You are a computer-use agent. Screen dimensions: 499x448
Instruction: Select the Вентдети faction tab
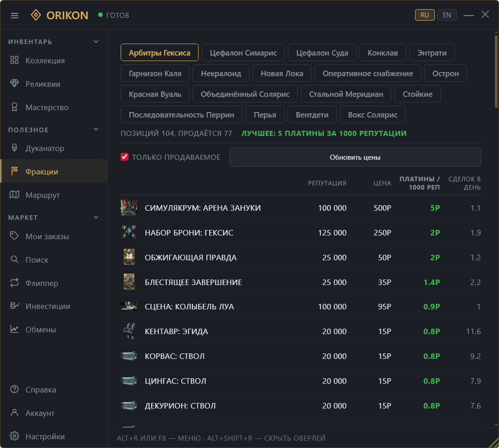[x=312, y=114]
